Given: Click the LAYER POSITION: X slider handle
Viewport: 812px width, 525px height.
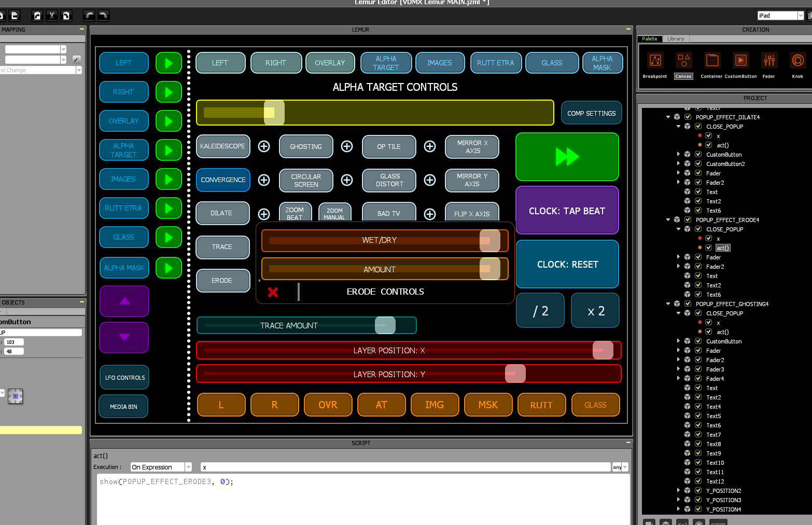Looking at the screenshot, I should (x=603, y=350).
